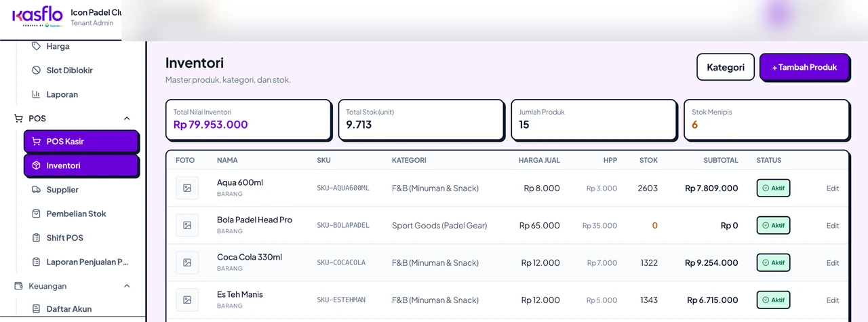Edit the Bola Padel Head Pro row
The image size is (868, 322).
[833, 226]
